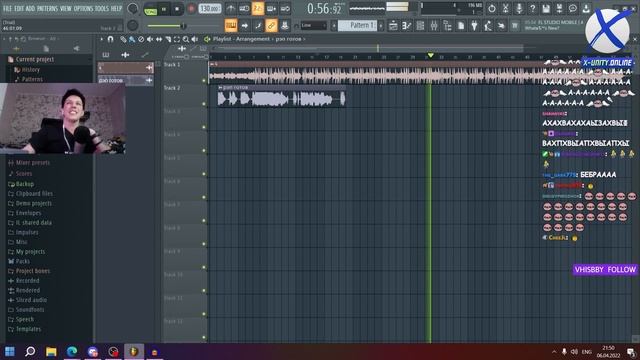The image size is (640, 360).
Task: Open the FILE menu
Action: pyautogui.click(x=7, y=8)
